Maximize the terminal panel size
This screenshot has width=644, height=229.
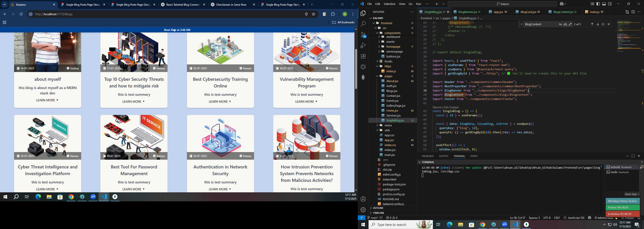(x=633, y=156)
